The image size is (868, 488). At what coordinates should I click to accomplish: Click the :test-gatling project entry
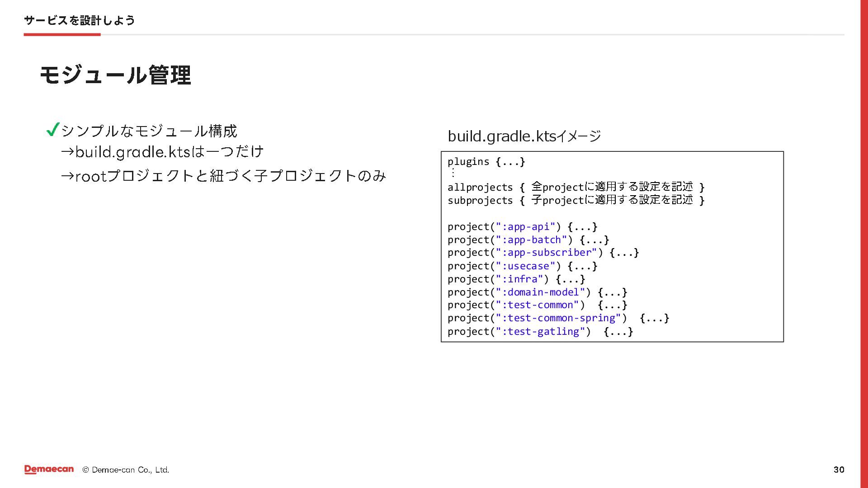[540, 332]
